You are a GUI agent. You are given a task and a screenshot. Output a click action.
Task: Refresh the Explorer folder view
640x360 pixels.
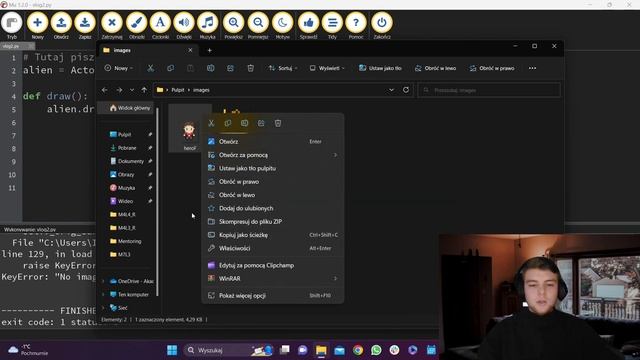coord(406,90)
